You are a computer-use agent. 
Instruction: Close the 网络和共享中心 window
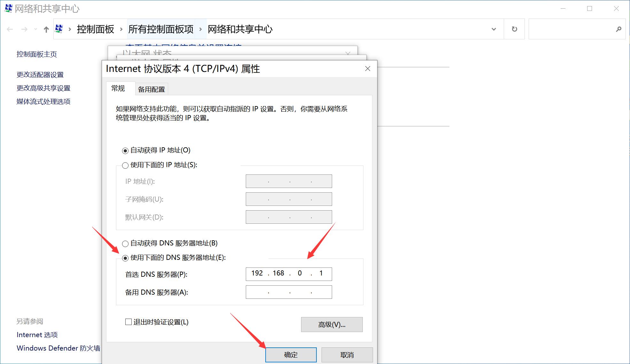point(616,9)
